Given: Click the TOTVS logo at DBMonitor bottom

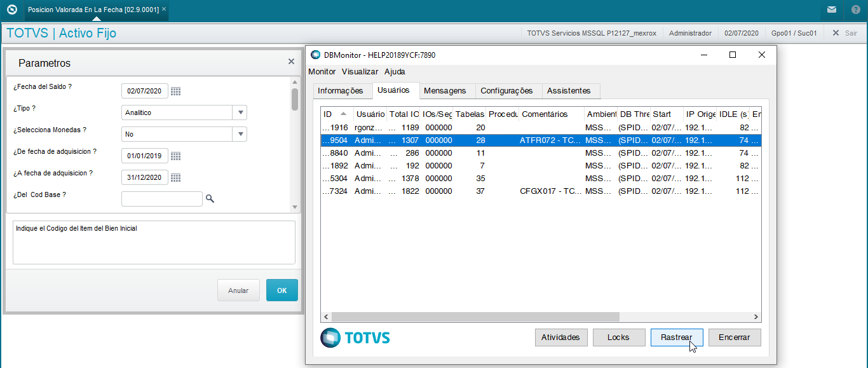Looking at the screenshot, I should point(355,337).
